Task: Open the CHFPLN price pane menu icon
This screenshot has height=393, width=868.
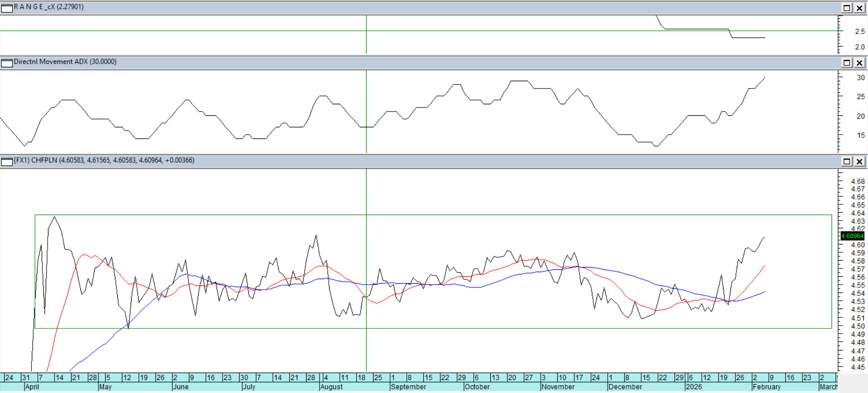Action: pos(6,161)
